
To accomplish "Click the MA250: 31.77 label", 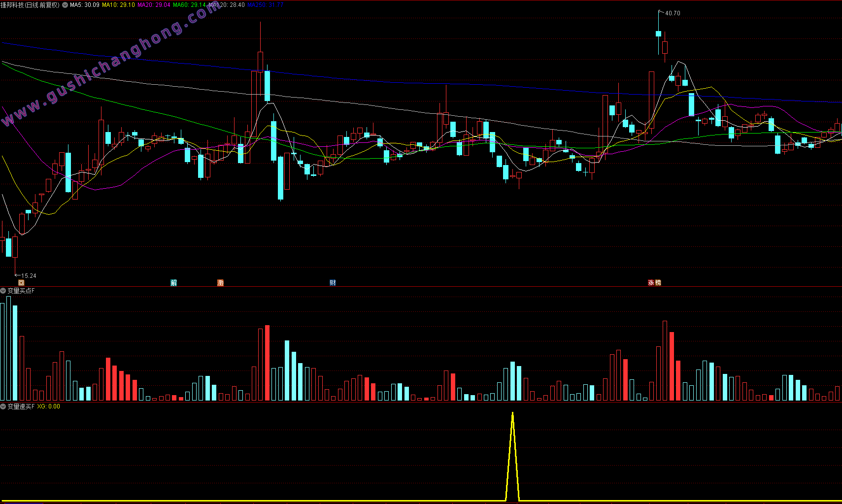I will click(266, 5).
